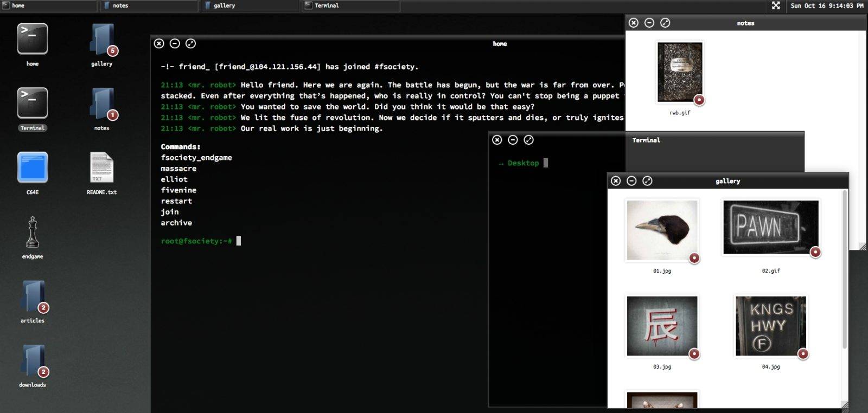The image size is (868, 413).
Task: Launch the Terminal desktop icon
Action: 33,103
